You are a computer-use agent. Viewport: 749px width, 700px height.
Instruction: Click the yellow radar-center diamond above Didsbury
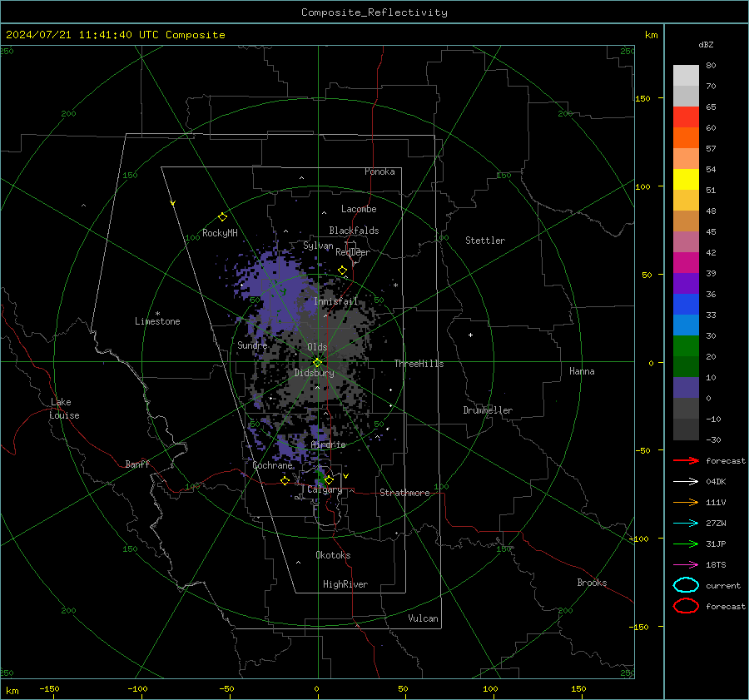(317, 363)
